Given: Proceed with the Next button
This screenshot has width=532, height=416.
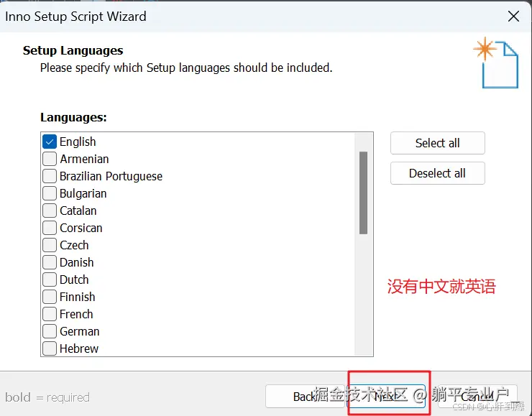Looking at the screenshot, I should click(x=387, y=397).
